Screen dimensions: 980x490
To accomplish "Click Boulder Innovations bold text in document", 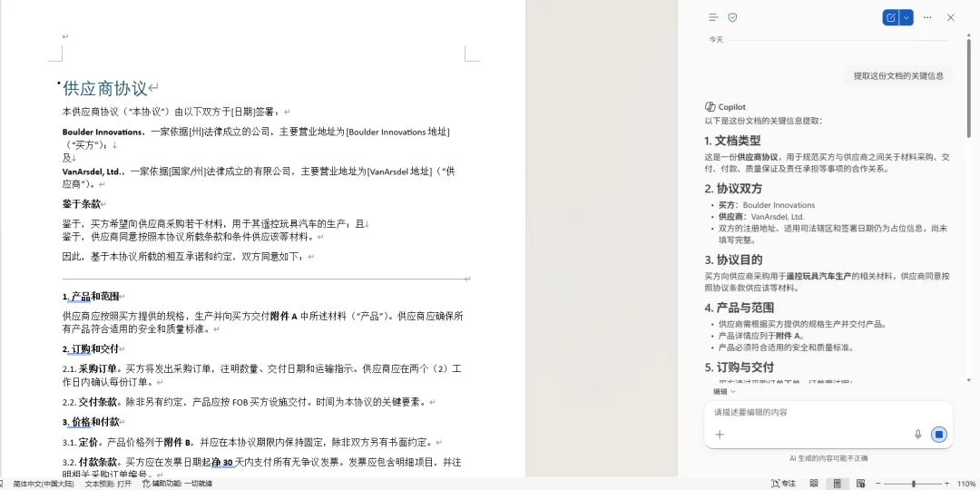I will pos(103,132).
